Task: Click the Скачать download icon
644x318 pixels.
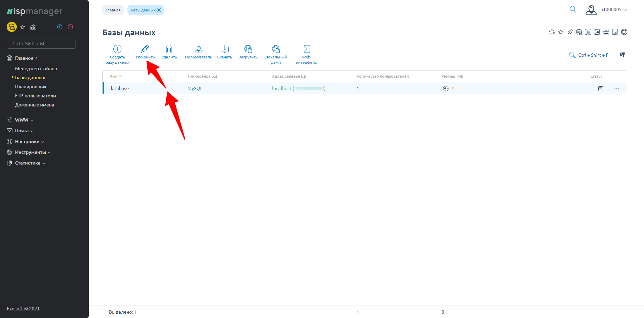Action: point(224,49)
